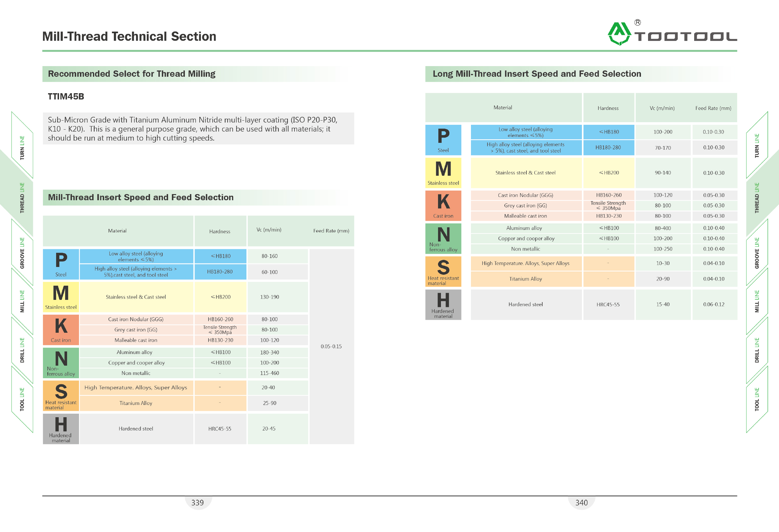Click the yellow M Stainless steel icon in left table
The image size is (779, 532).
click(61, 297)
